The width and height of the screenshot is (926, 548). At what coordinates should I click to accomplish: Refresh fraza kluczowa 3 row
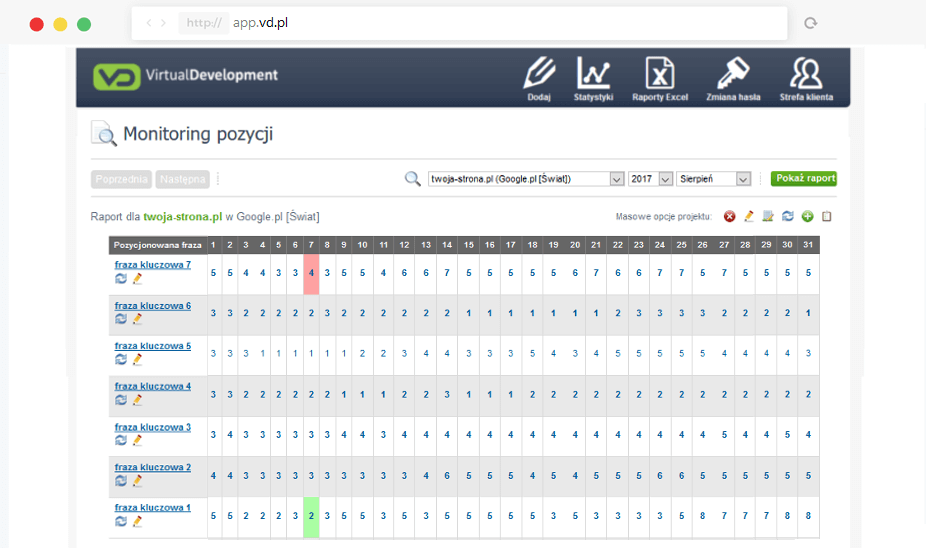tap(120, 440)
